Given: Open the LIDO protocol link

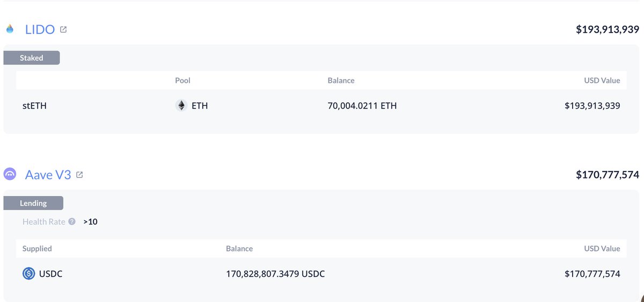Looking at the screenshot, I should click(x=40, y=30).
